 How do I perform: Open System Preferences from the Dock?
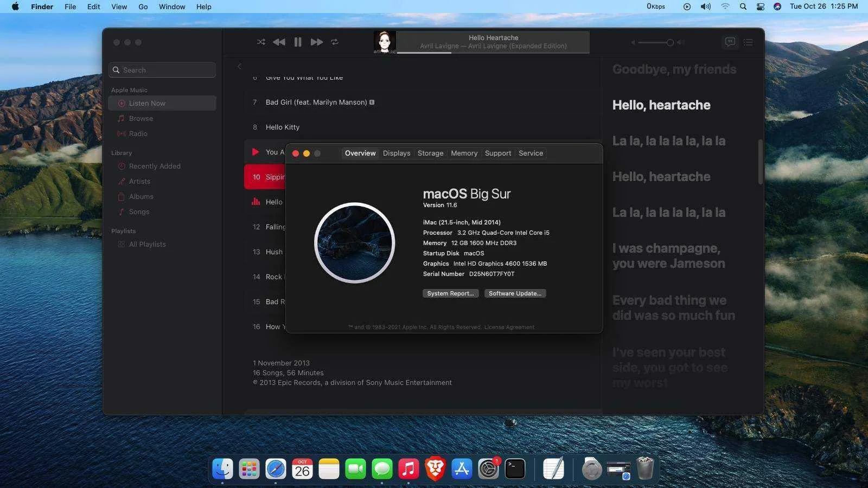point(488,469)
